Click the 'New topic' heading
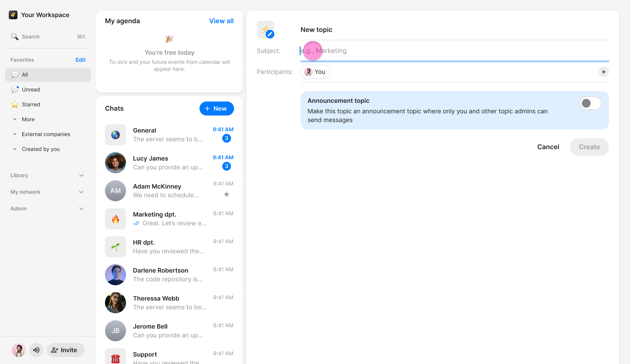This screenshot has width=630, height=364. coord(316,30)
